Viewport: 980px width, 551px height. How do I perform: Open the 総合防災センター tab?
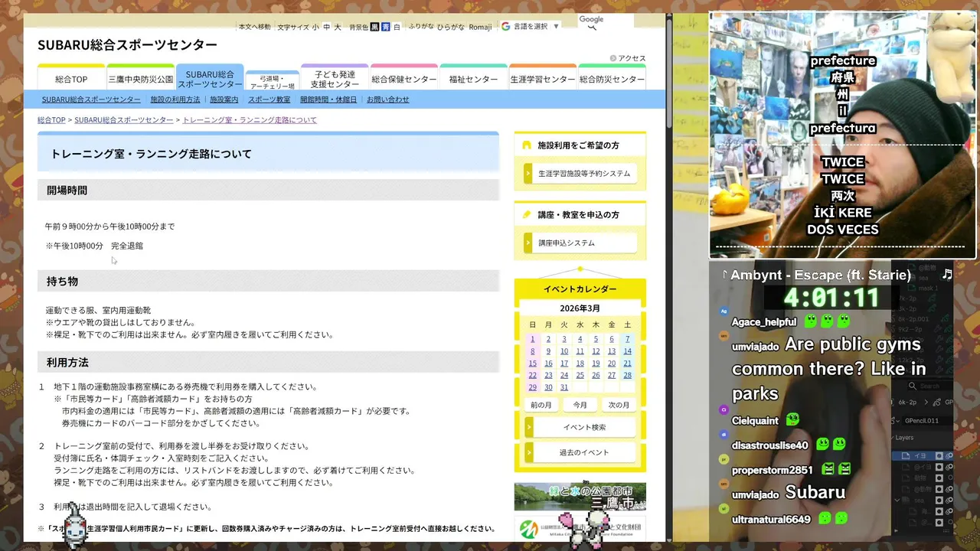612,78
